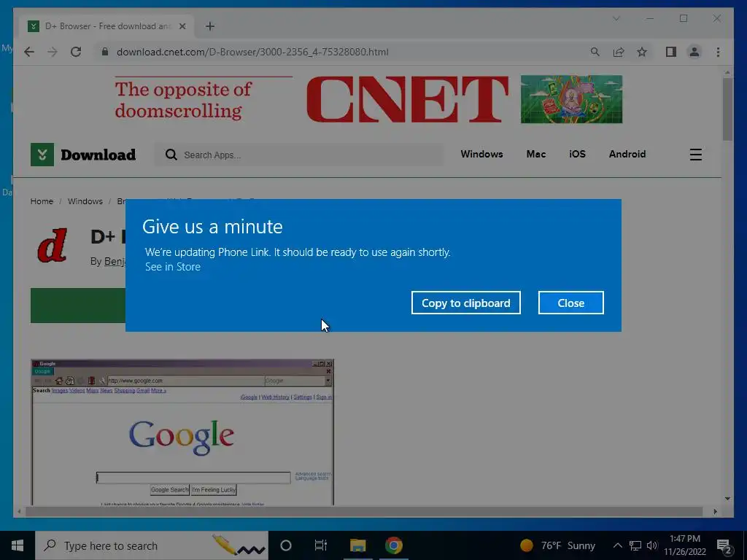747x560 pixels.
Task: Select the D+ Browser tab
Action: [x=107, y=26]
